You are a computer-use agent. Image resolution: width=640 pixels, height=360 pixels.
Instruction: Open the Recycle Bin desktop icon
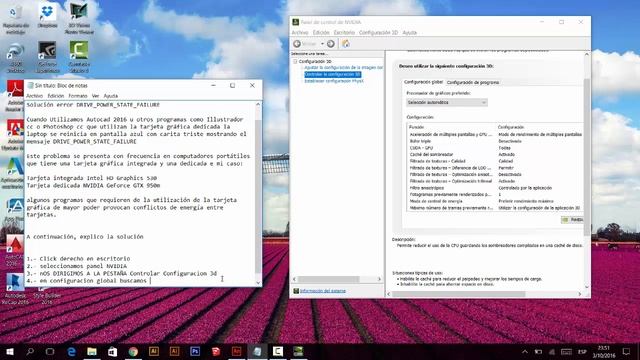click(16, 19)
